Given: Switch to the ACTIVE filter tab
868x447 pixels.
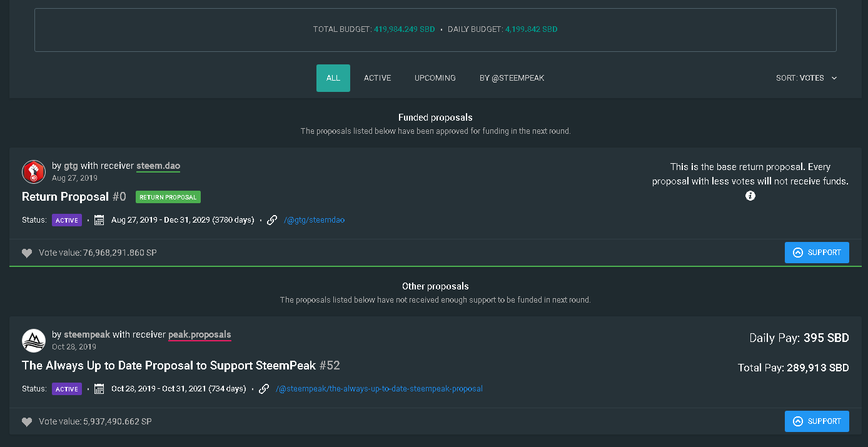Looking at the screenshot, I should click(378, 78).
